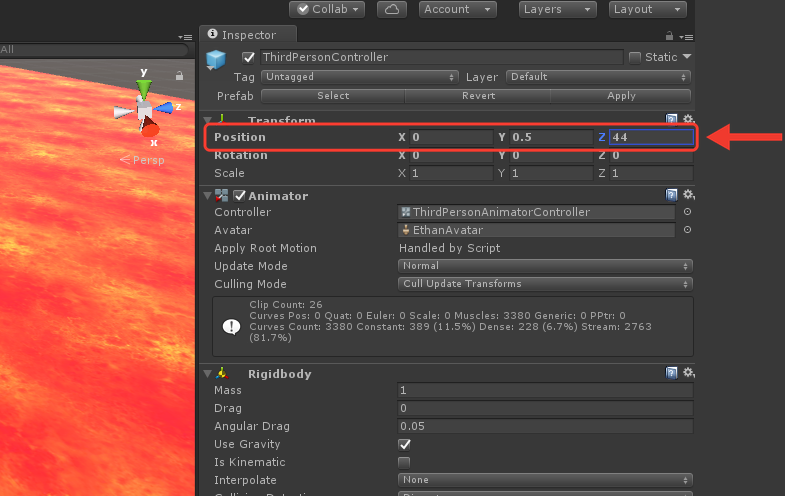Collapse the Animator component

208,196
